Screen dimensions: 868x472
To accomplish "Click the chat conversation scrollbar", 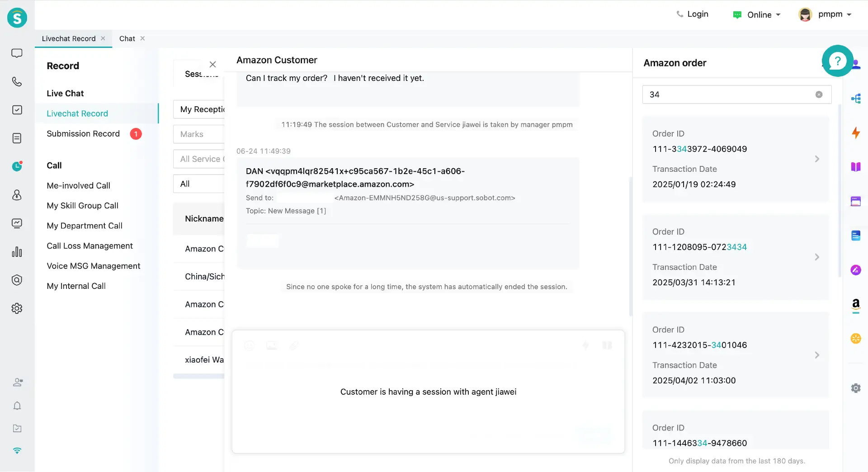I will point(631,246).
